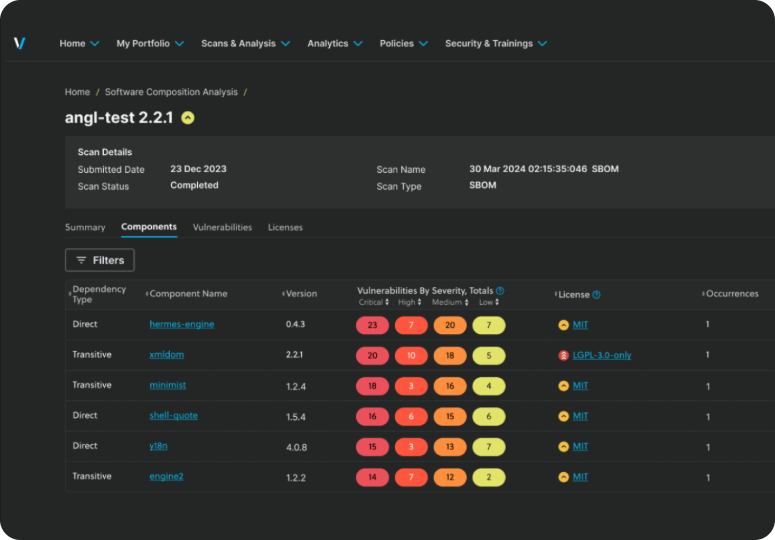Open the hermes-engine component link
This screenshot has width=775, height=540.
pos(182,324)
